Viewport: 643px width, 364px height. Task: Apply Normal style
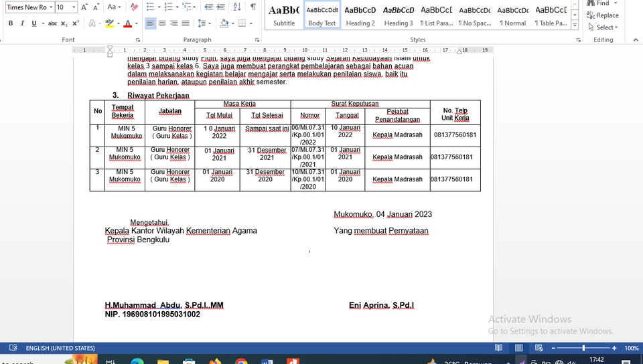[x=512, y=15]
